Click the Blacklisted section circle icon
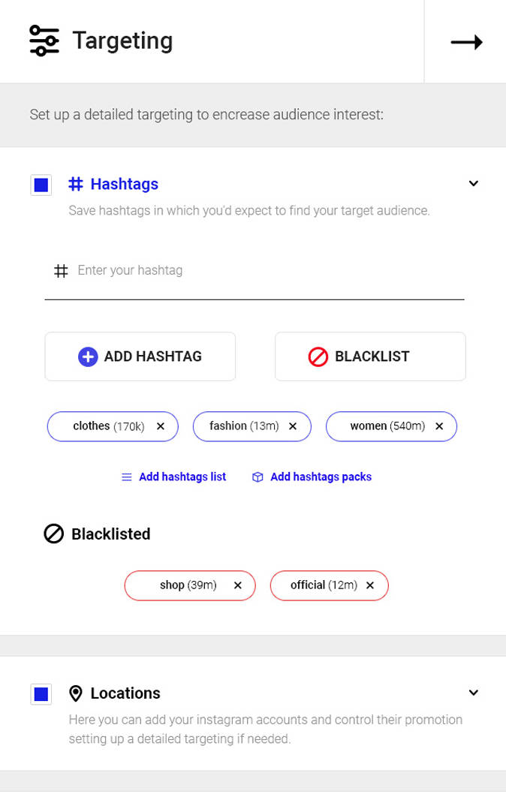 click(x=53, y=534)
